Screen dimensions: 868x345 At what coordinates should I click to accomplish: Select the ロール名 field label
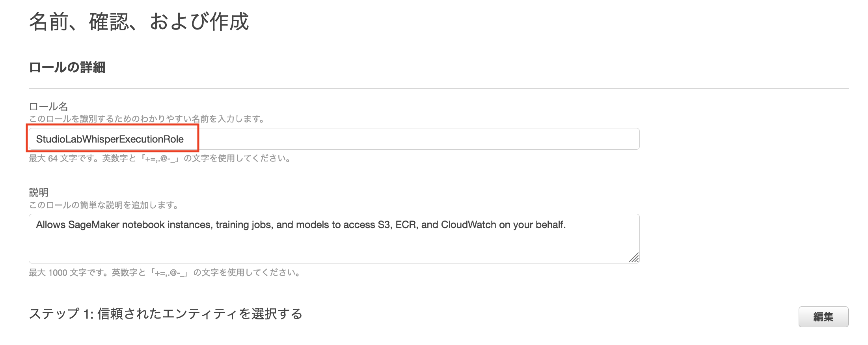coord(48,106)
